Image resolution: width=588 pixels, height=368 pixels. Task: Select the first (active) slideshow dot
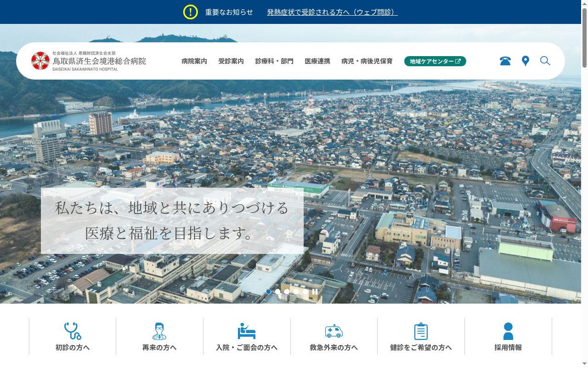click(x=269, y=292)
